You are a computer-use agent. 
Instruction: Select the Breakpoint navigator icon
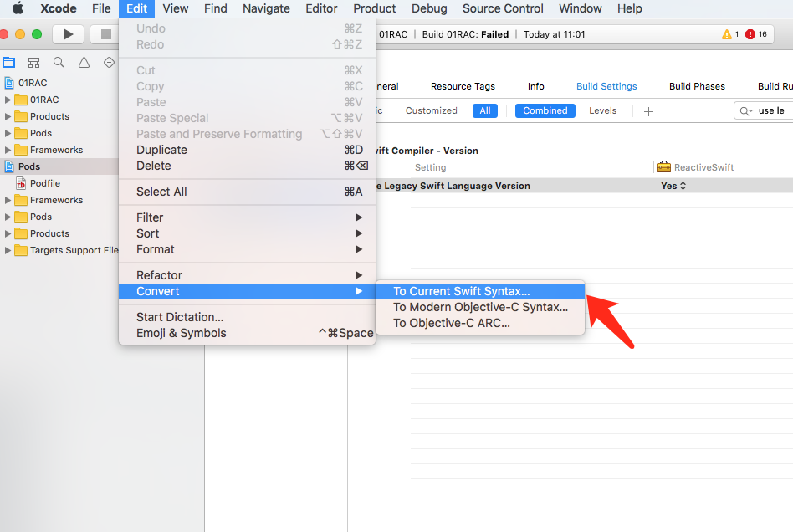(108, 62)
